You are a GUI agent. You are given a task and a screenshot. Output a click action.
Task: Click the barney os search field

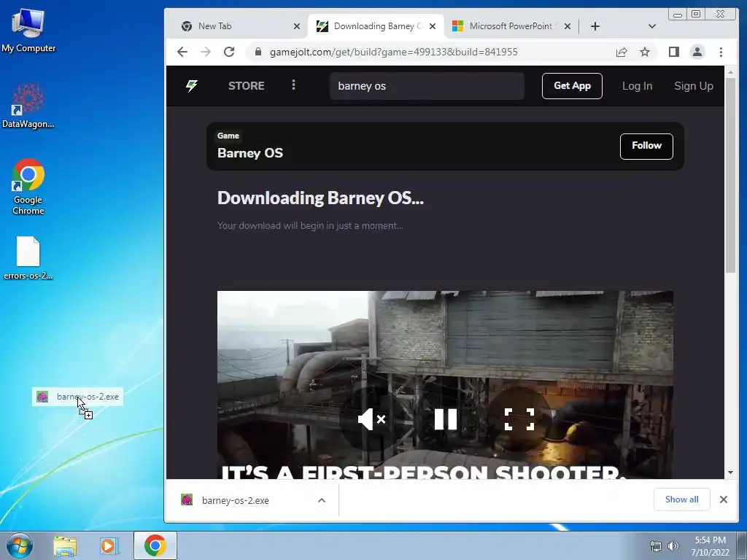pos(427,86)
